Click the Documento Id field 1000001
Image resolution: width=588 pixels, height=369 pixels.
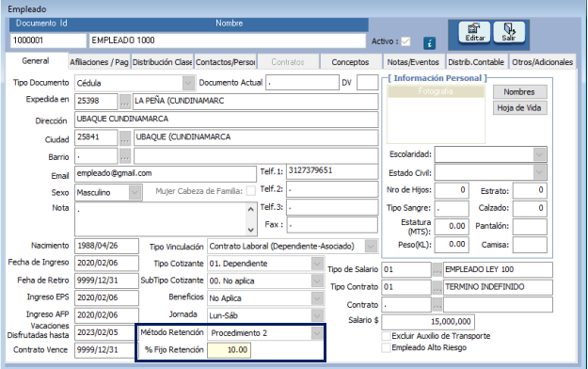48,40
